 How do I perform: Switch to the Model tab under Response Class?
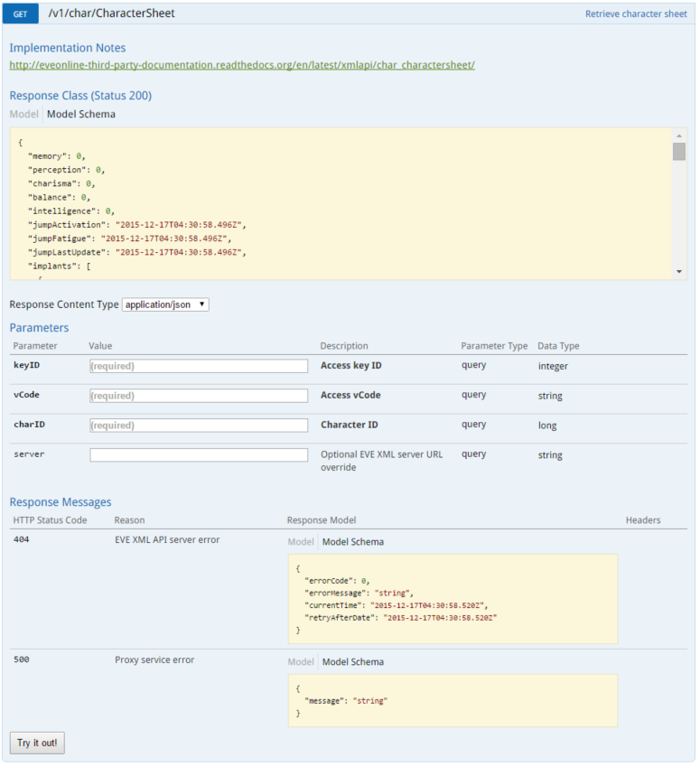coord(24,114)
